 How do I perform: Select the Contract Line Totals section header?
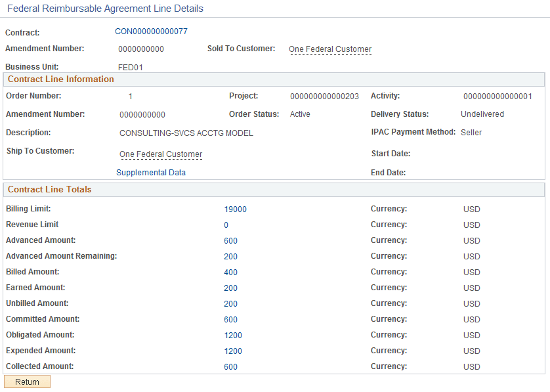pos(51,190)
